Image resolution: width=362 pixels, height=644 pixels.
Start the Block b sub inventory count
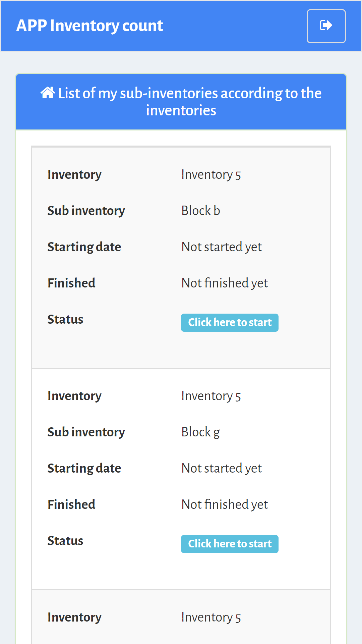tap(230, 322)
